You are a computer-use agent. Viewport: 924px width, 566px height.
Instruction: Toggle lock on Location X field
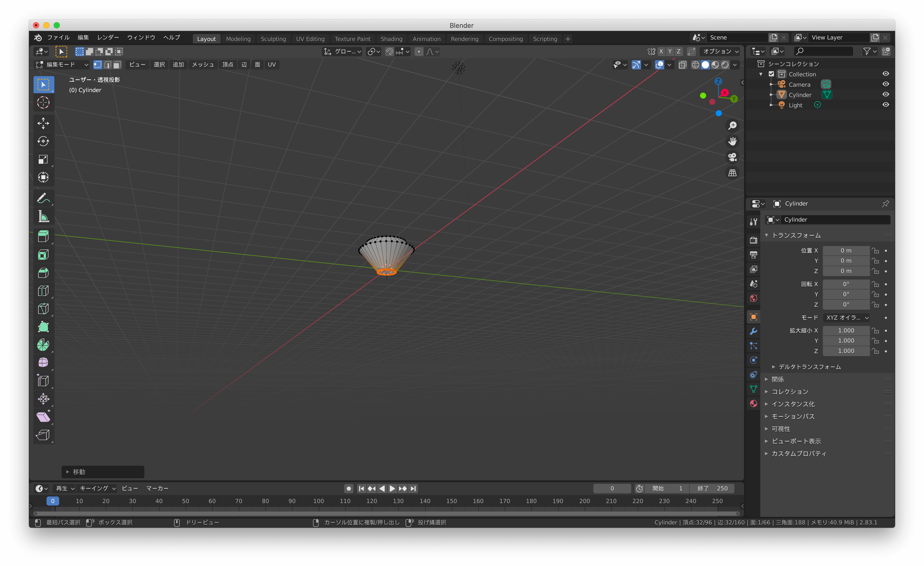(x=875, y=250)
